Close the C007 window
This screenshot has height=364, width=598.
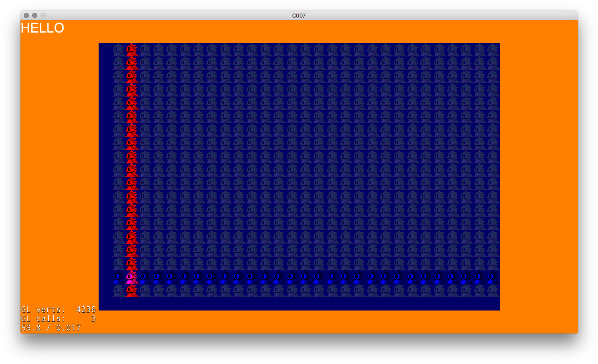[26, 15]
